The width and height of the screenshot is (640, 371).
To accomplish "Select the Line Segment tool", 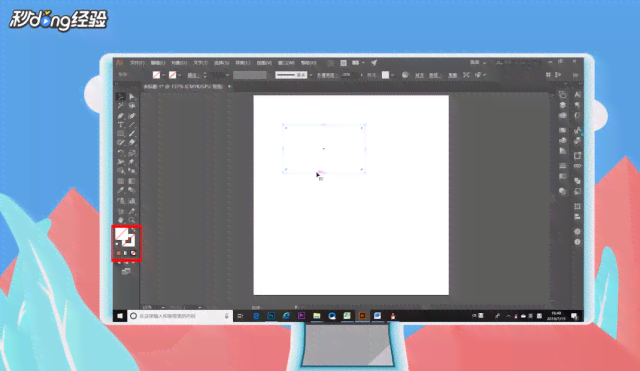I will click(x=132, y=124).
